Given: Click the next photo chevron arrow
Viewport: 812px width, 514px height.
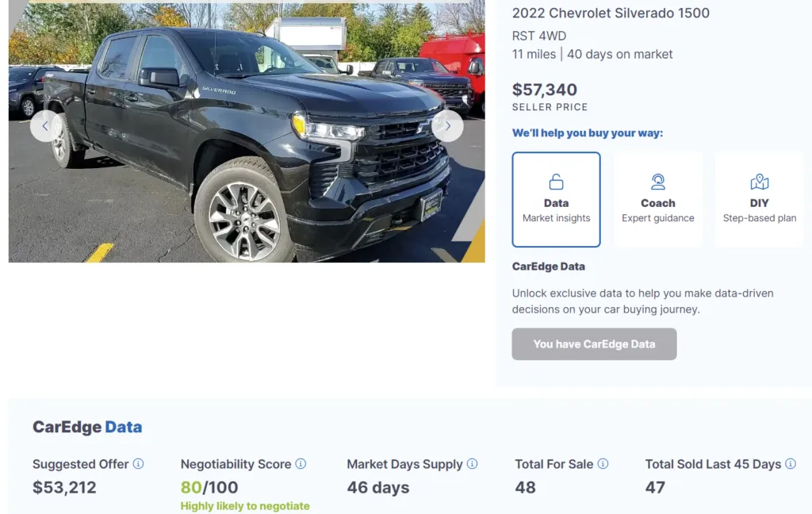Looking at the screenshot, I should [x=448, y=126].
